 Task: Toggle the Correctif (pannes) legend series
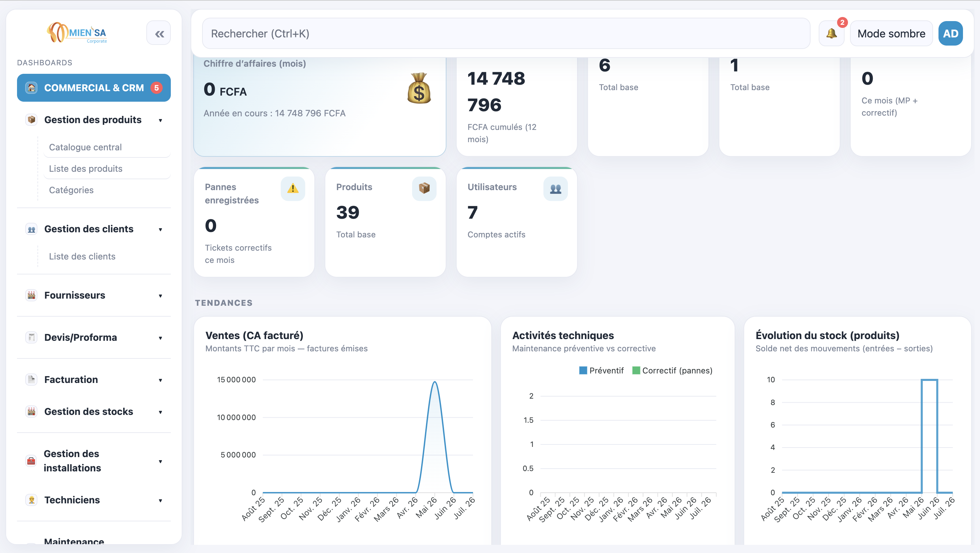(672, 370)
